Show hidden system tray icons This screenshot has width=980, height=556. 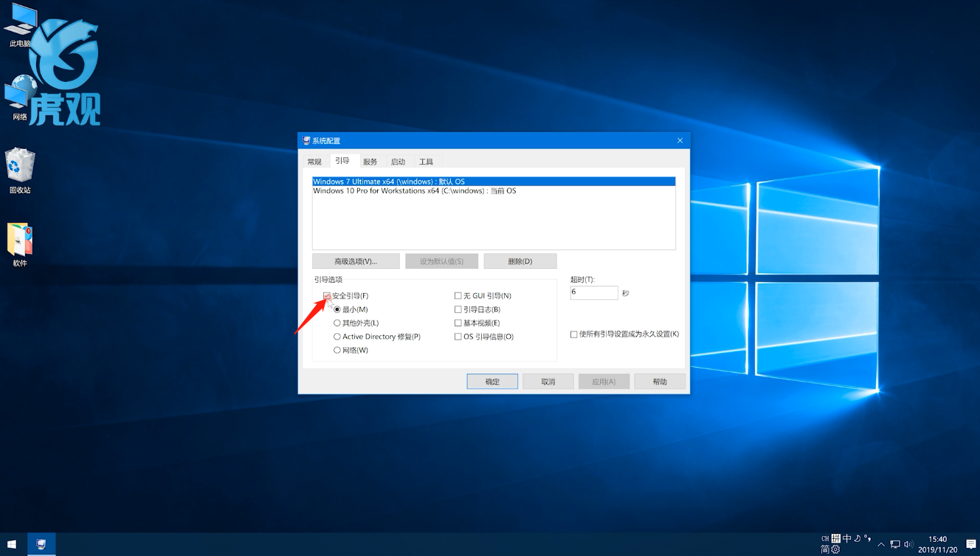point(881,544)
